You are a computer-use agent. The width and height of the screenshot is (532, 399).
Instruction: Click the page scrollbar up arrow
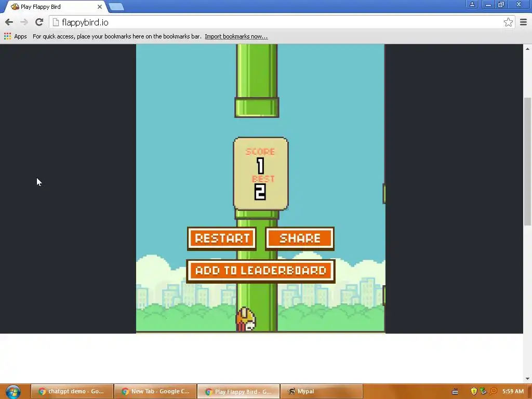pos(527,48)
